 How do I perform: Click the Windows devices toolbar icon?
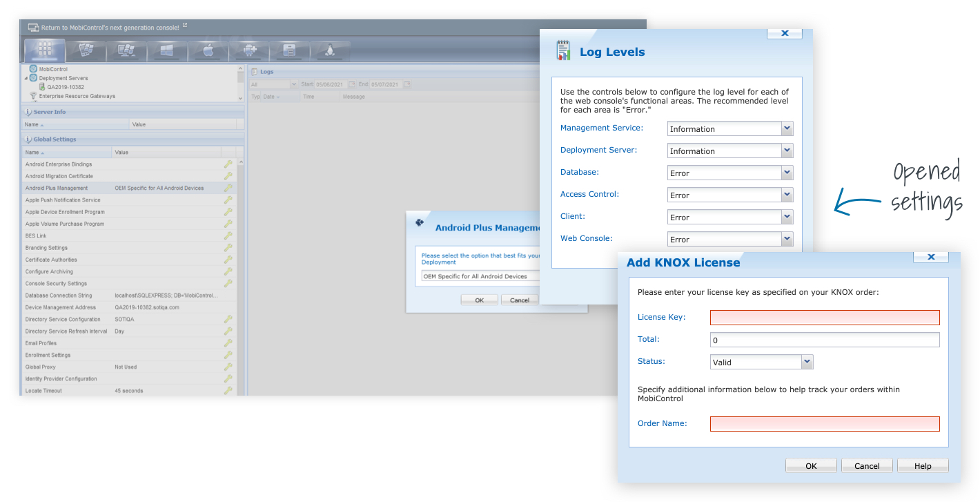coord(167,50)
